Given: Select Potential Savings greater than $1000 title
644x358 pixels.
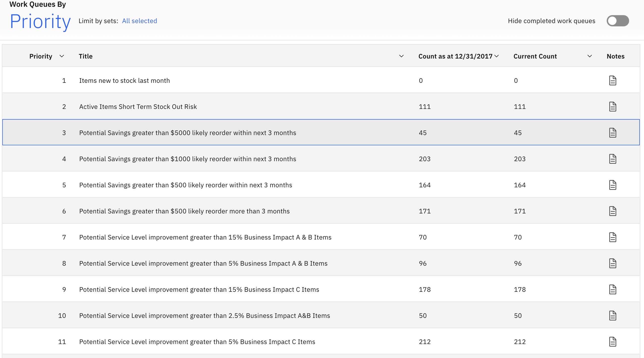Looking at the screenshot, I should [x=188, y=159].
